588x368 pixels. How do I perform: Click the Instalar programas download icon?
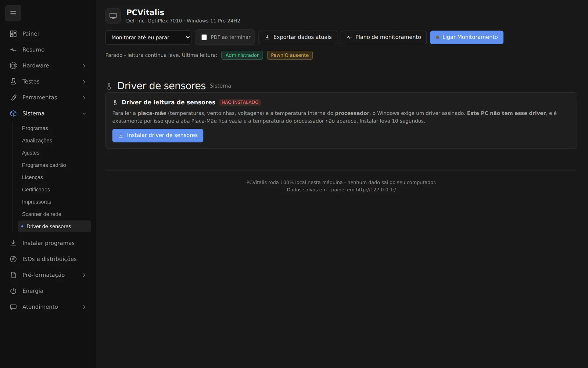13,243
